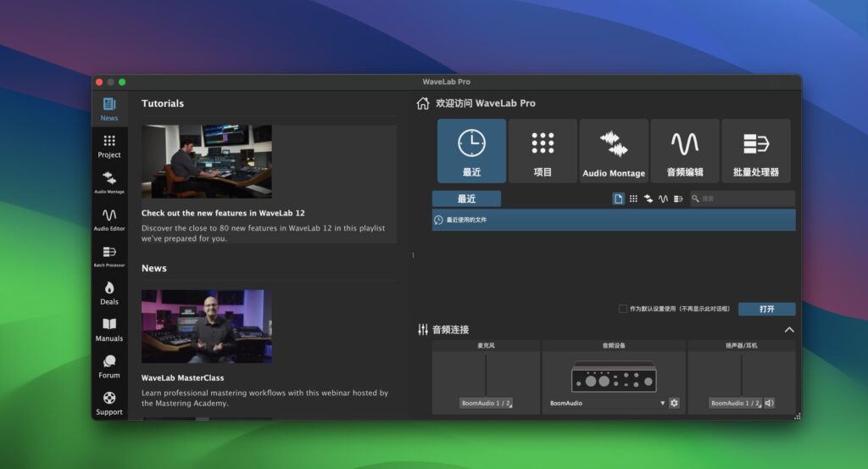This screenshot has width=868, height=469.
Task: Click the blue 最近 tab button
Action: [x=466, y=198]
